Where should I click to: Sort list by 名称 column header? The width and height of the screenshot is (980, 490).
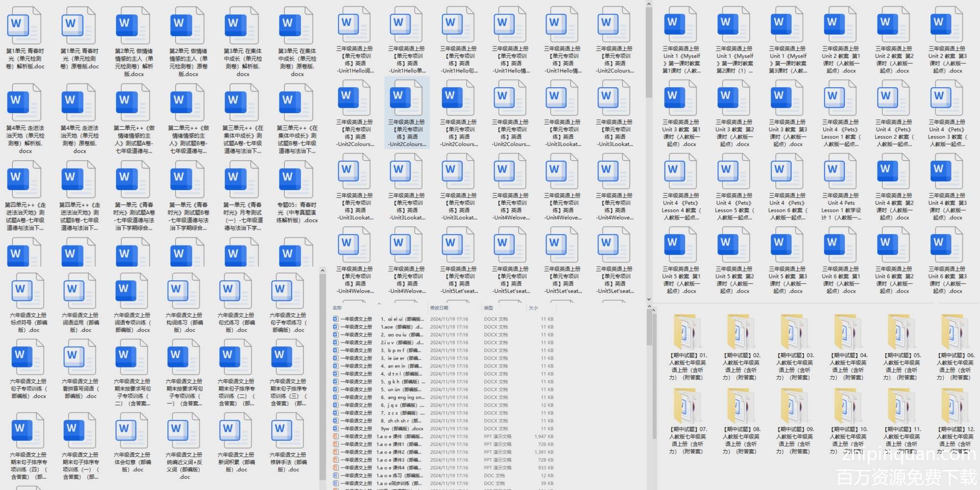337,308
